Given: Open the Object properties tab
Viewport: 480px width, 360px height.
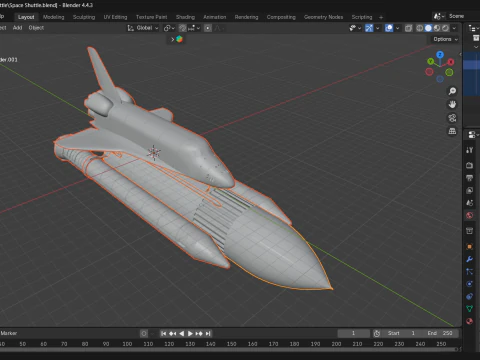Looking at the screenshot, I should [x=470, y=247].
